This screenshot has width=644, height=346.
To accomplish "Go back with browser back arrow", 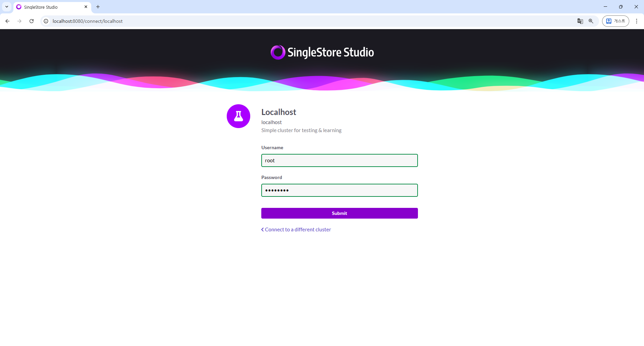I will click(7, 21).
